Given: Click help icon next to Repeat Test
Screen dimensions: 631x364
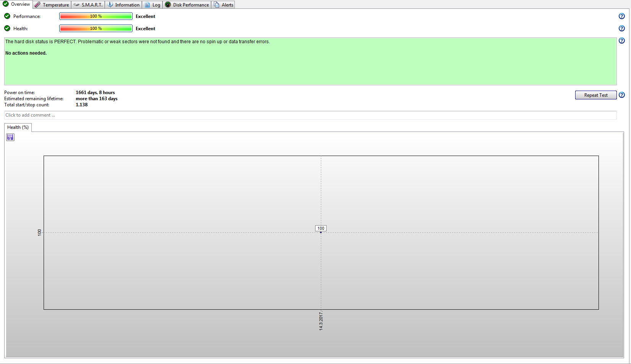Looking at the screenshot, I should [x=621, y=95].
